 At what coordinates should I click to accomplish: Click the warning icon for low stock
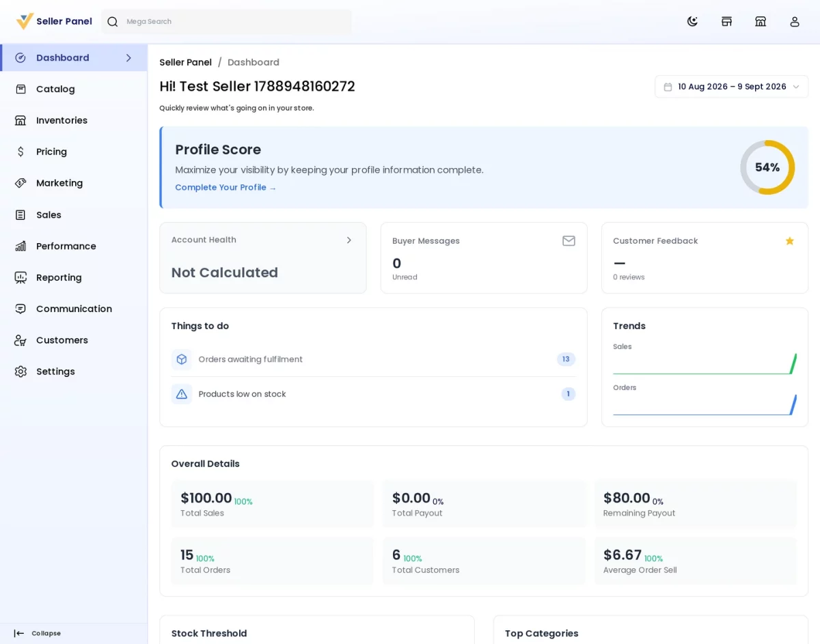pos(182,394)
